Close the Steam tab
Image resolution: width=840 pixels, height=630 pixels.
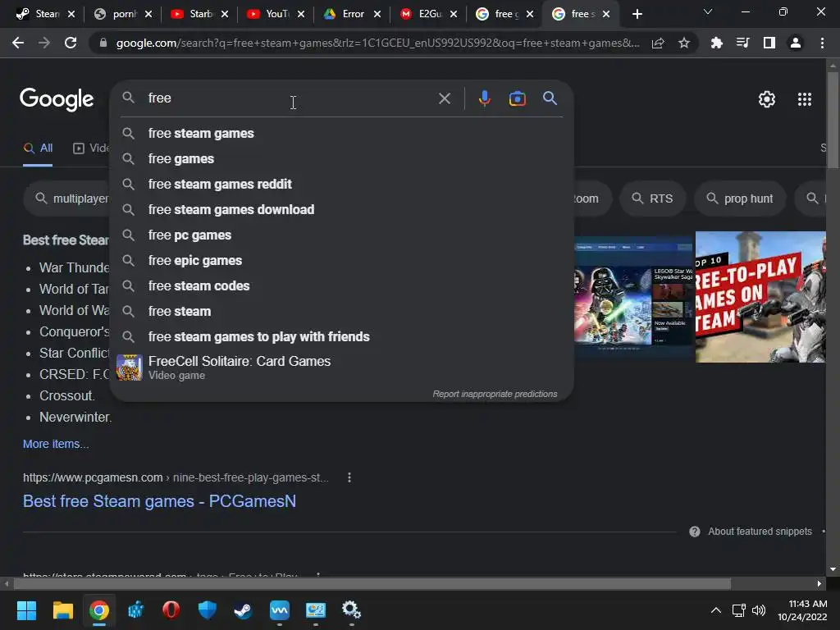(71, 14)
